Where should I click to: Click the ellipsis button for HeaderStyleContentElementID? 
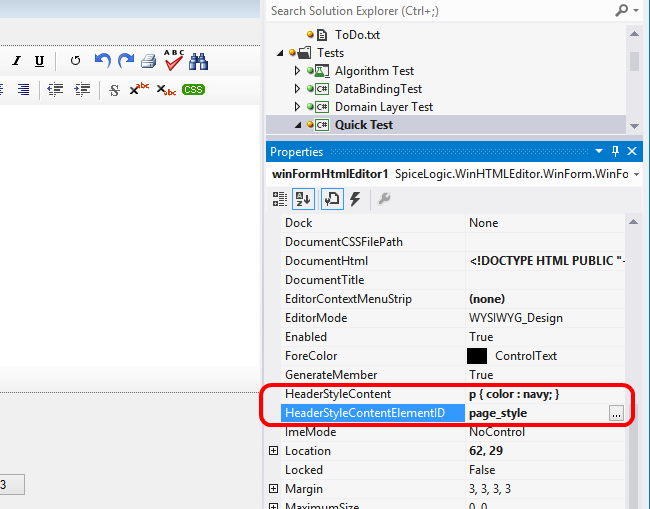click(616, 413)
